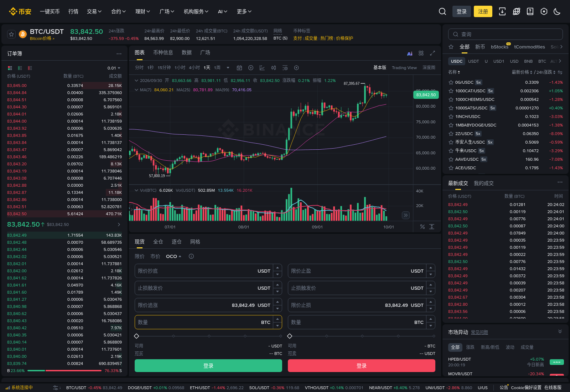570x392 pixels.
Task: Click the red 登录 button on sell side
Action: point(362,366)
